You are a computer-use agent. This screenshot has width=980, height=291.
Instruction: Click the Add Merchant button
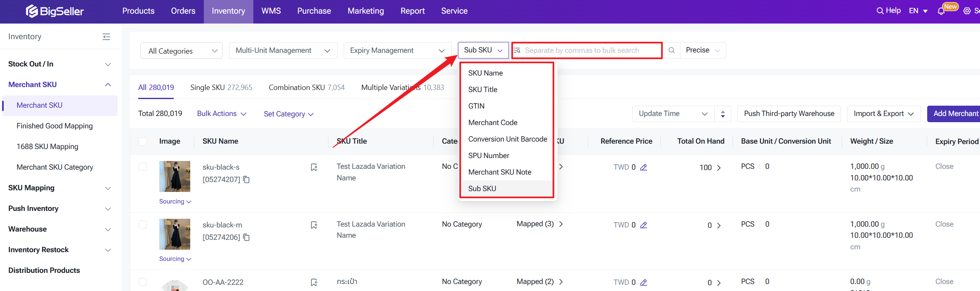[955, 114]
